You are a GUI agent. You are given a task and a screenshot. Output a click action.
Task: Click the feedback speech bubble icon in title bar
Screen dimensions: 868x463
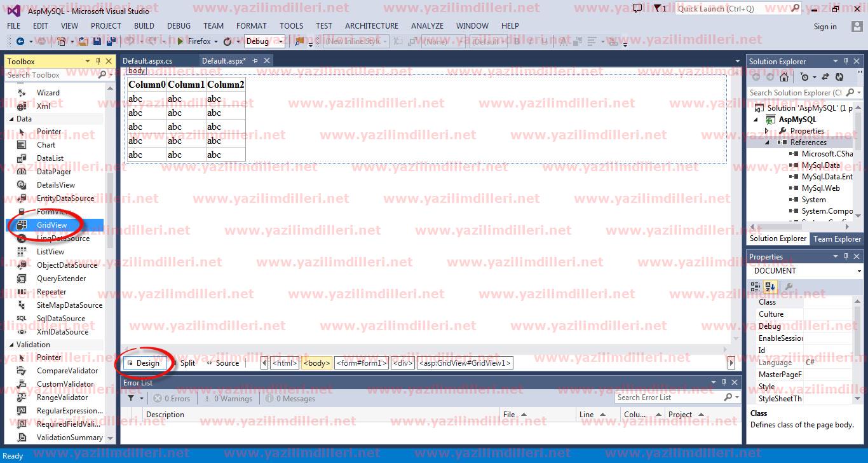(x=637, y=8)
